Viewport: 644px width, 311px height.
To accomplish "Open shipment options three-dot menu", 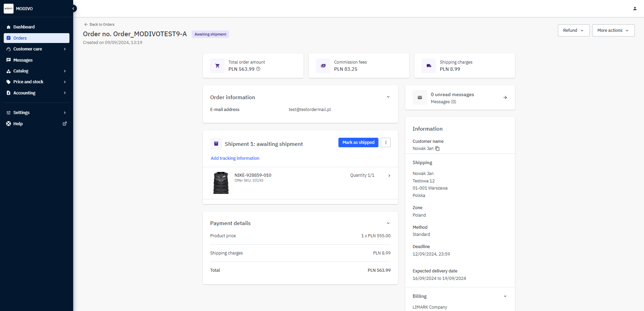I will coord(386,142).
